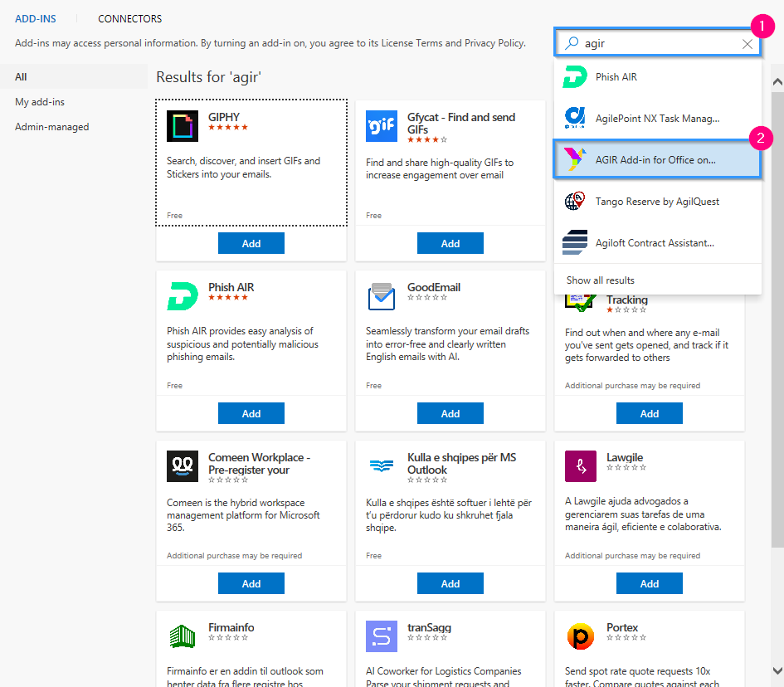Open the Lawgile title
Screen dimensions: 784x687
[x=625, y=457]
